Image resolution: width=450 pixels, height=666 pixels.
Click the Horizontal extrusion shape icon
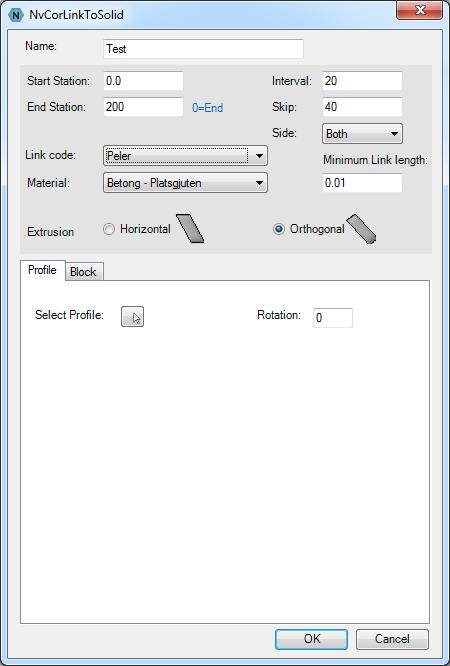pos(190,229)
